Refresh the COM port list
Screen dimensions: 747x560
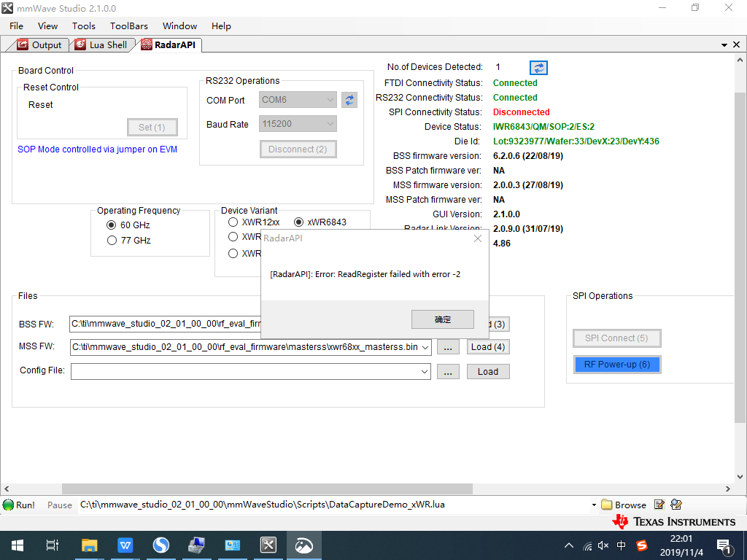point(349,100)
